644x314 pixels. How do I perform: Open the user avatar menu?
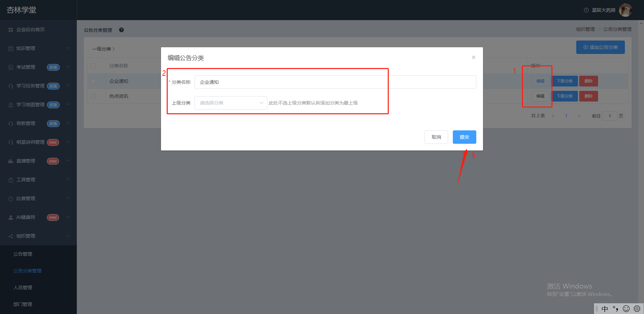tap(625, 10)
